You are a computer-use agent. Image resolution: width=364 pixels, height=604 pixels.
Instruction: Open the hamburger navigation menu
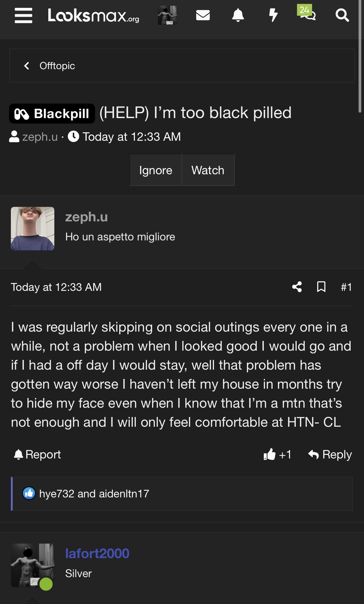coord(23,15)
